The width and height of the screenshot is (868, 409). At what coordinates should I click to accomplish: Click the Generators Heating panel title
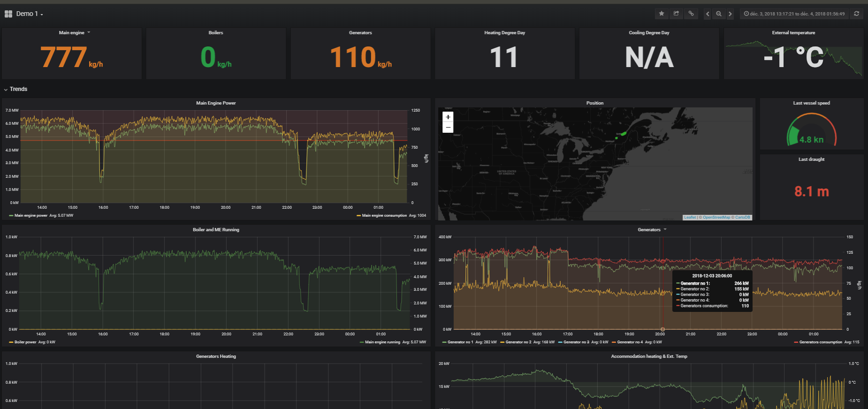[x=216, y=356]
